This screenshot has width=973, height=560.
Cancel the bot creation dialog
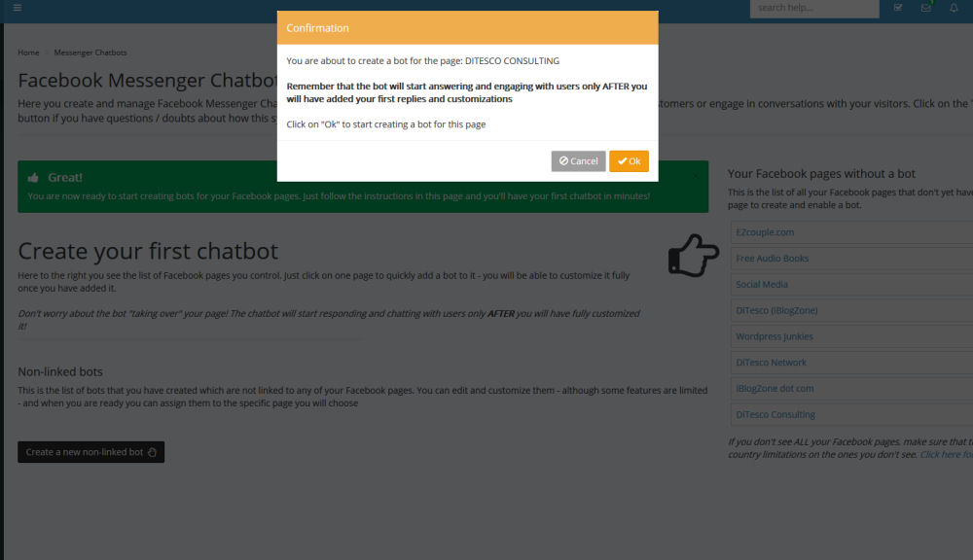tap(578, 161)
